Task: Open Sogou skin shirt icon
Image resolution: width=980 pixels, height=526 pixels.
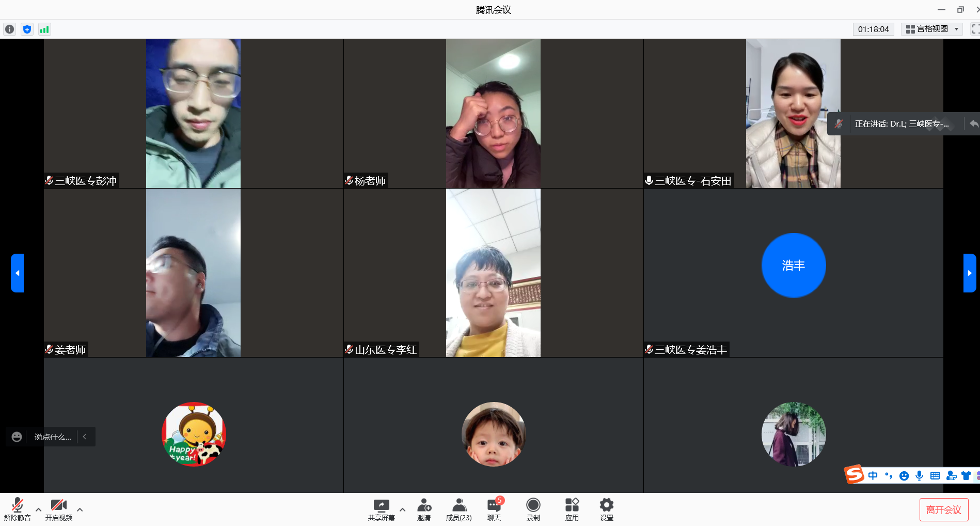Action: (966, 475)
